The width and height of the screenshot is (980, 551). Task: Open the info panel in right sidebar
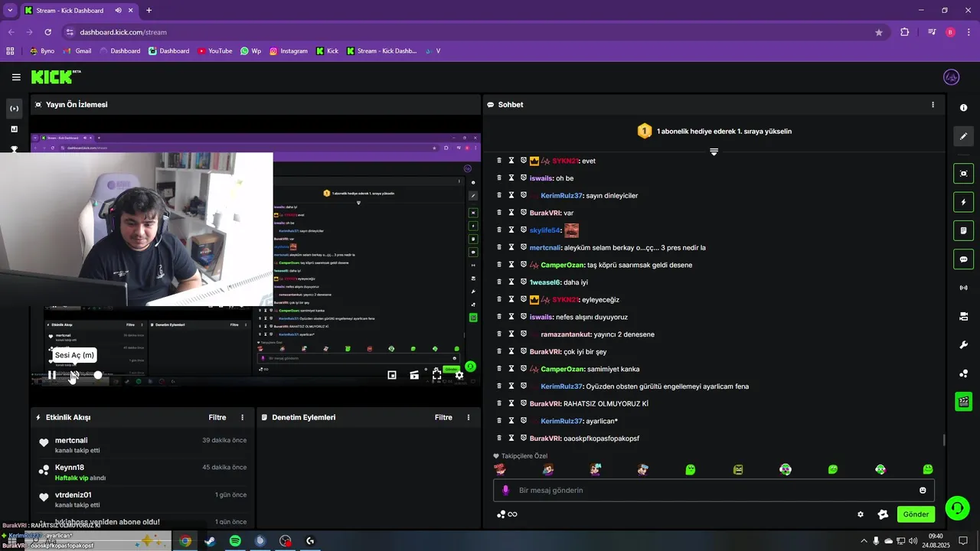click(x=963, y=107)
